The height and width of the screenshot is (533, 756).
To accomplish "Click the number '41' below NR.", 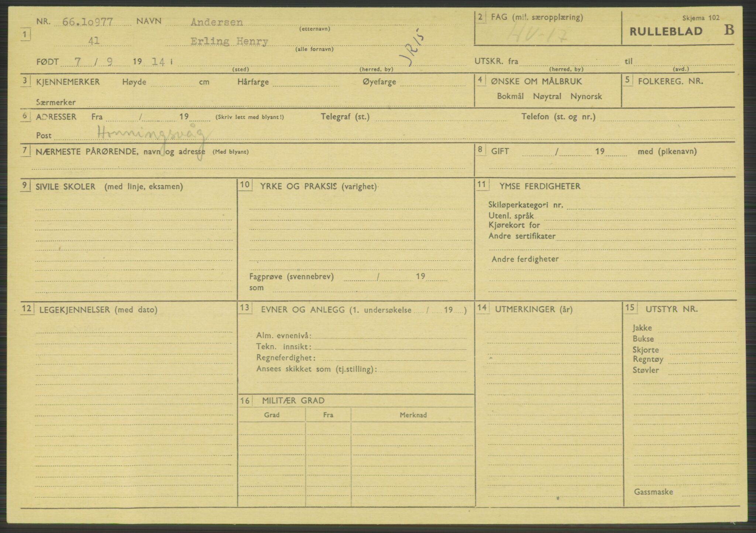I will click(x=94, y=41).
